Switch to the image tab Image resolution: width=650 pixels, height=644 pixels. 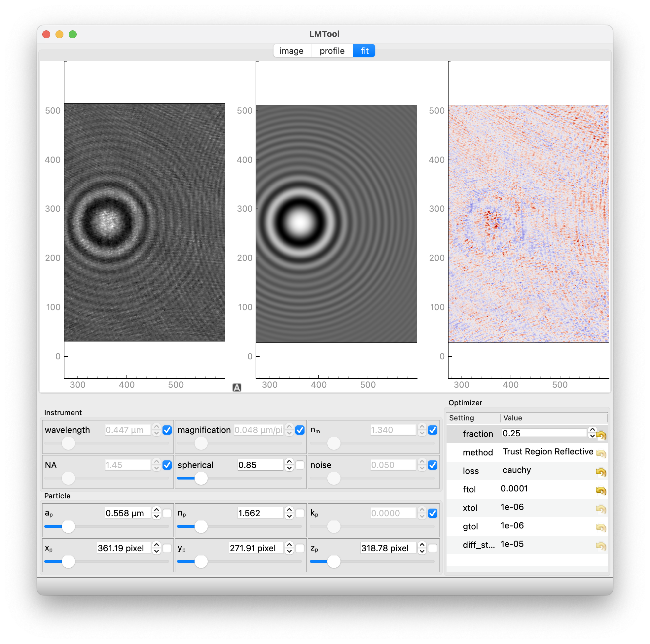click(x=291, y=51)
